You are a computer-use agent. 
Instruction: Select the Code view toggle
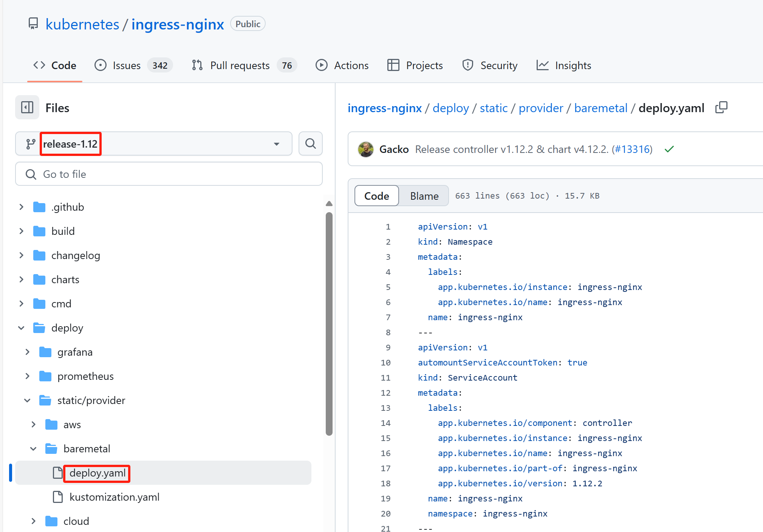point(376,196)
